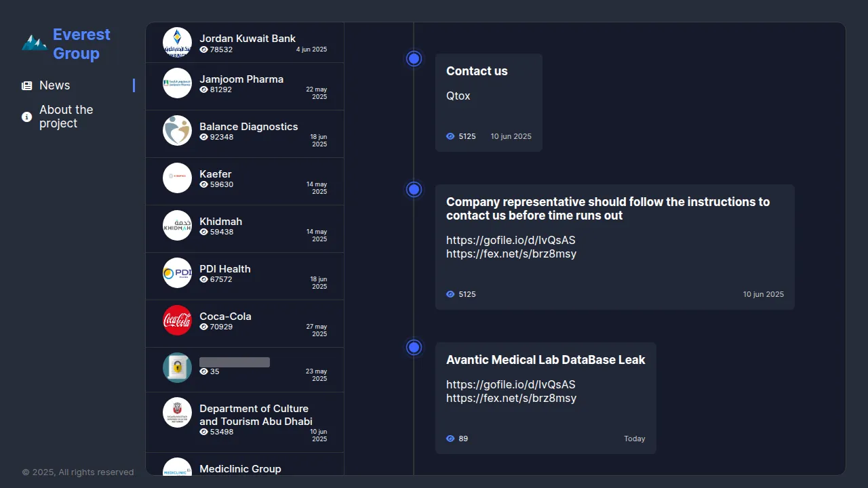Click the Everest Group title text
Viewport: 868px width, 488px height.
click(x=81, y=44)
